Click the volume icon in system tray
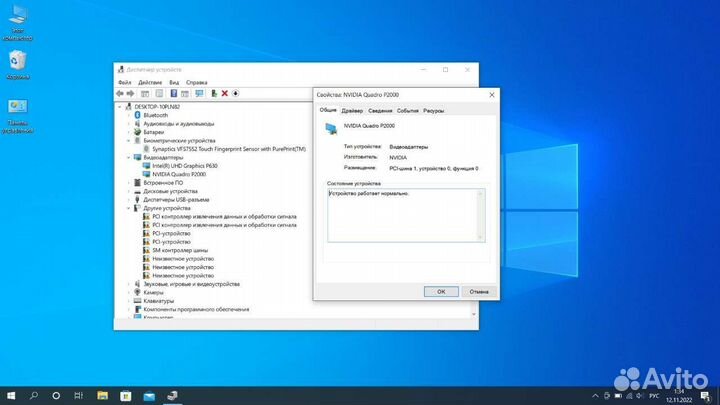The image size is (720, 405). click(640, 395)
